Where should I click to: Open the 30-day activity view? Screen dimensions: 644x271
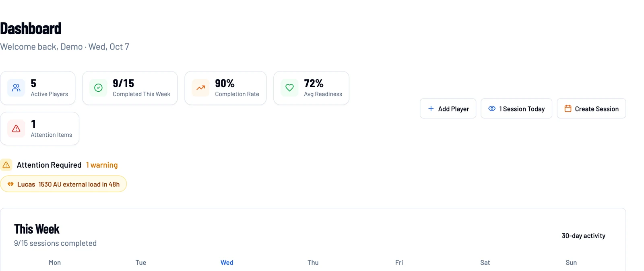click(583, 236)
